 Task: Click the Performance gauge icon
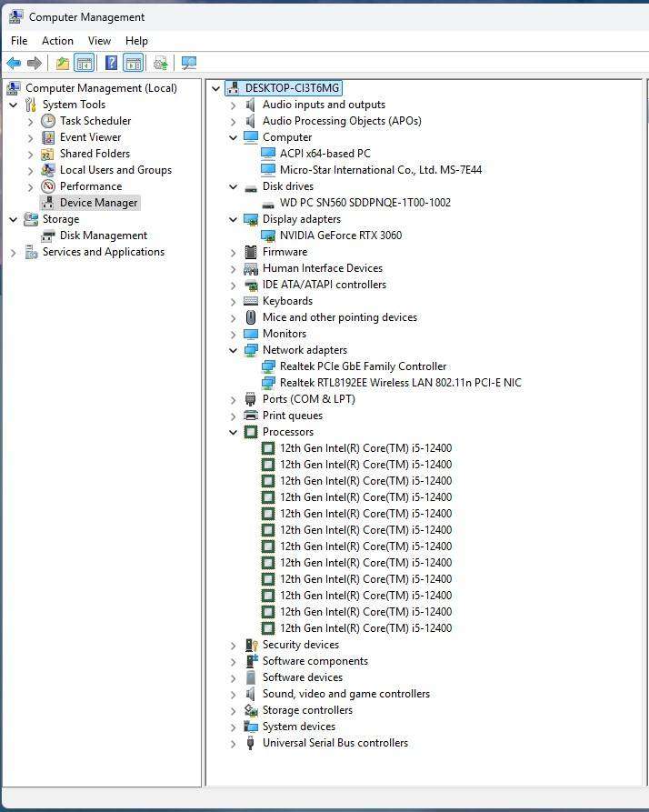click(48, 186)
